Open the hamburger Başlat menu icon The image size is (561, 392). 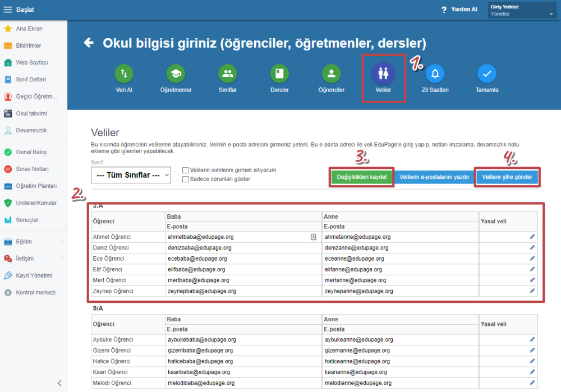pos(7,10)
